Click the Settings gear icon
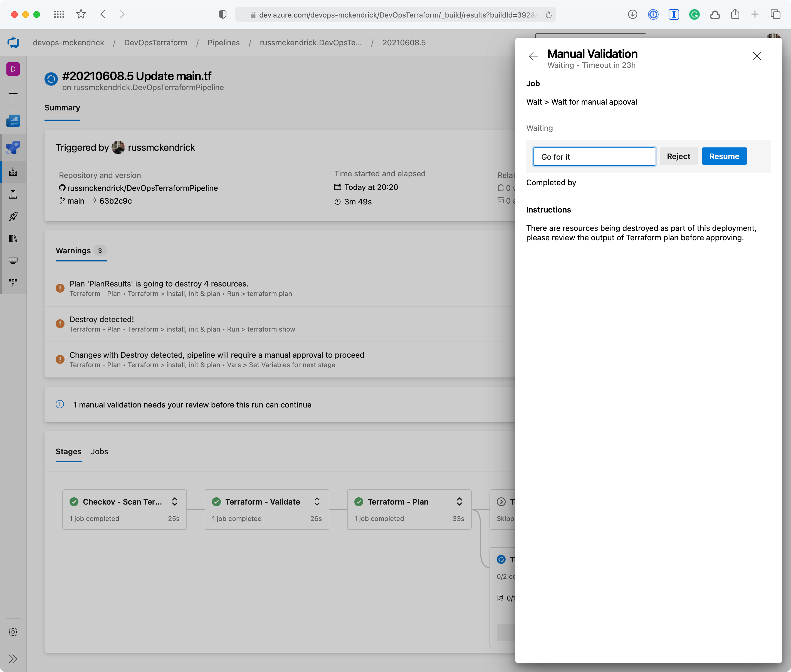Viewport: 791px width, 672px height. 13,632
